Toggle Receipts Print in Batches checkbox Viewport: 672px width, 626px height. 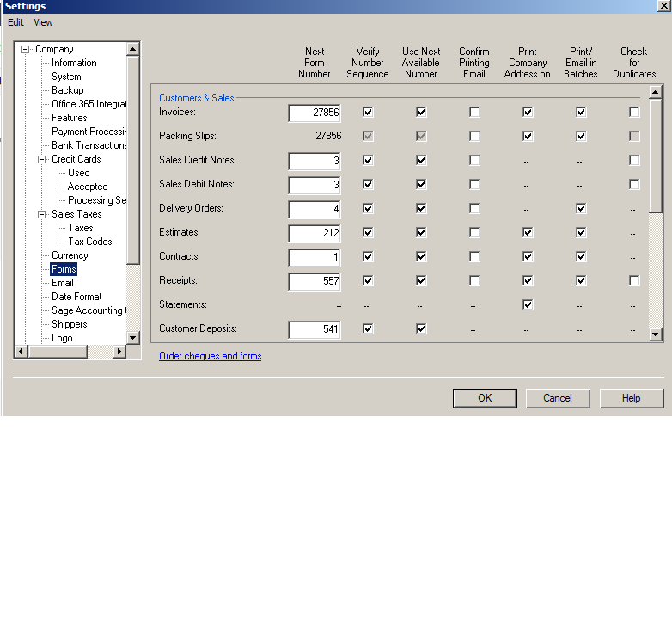click(x=581, y=280)
